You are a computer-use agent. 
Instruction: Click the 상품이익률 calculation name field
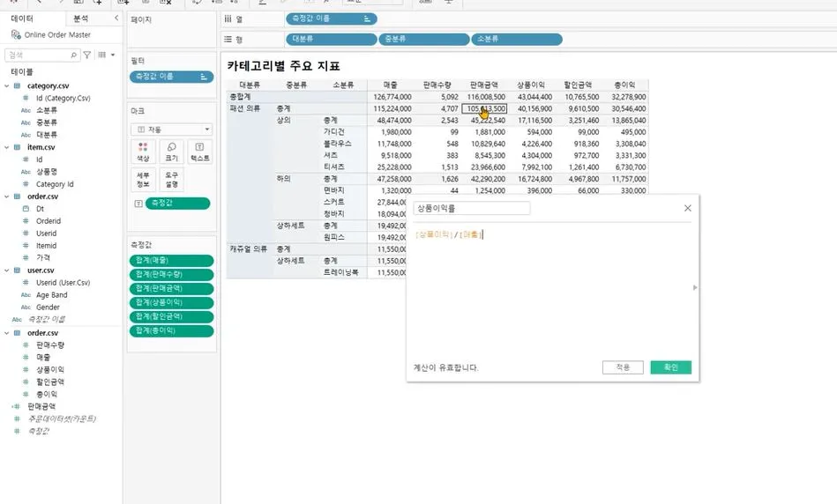(x=472, y=209)
